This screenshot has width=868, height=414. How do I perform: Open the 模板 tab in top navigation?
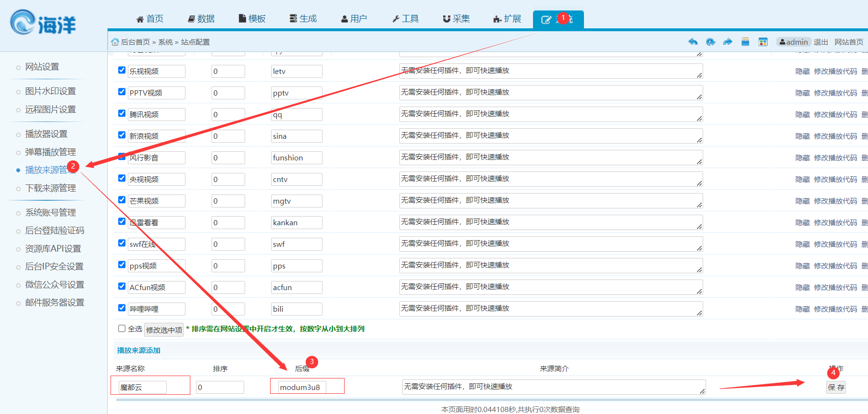[x=252, y=19]
